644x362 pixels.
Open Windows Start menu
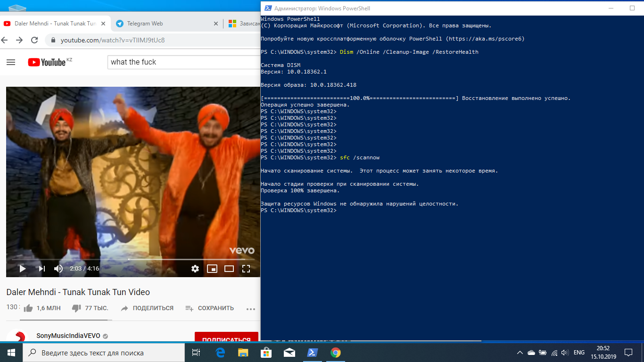pyautogui.click(x=11, y=353)
